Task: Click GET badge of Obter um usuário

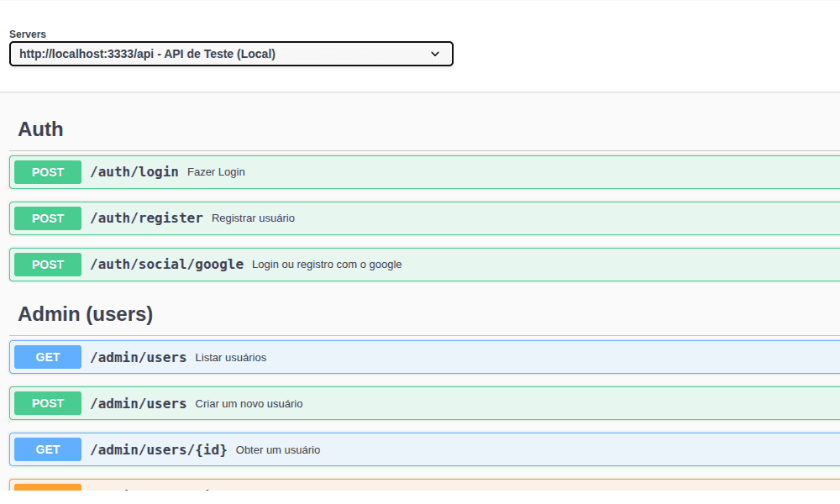Action: coord(48,449)
